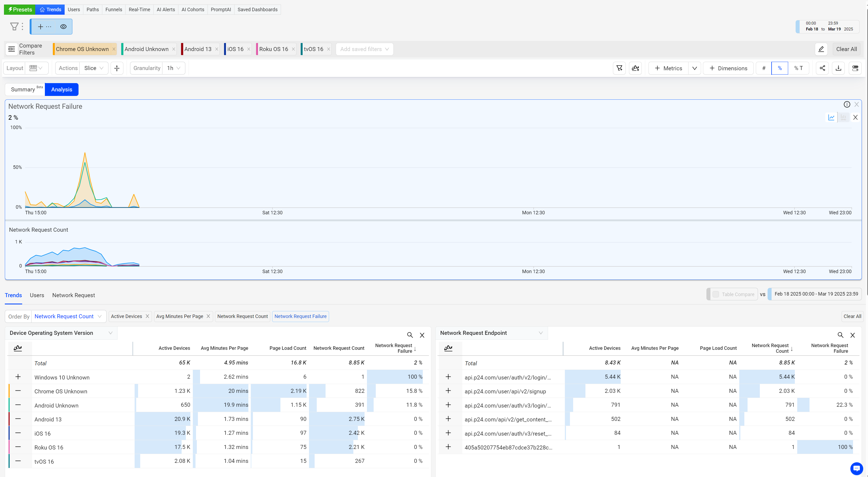The width and height of the screenshot is (868, 477).
Task: Click the Chrome OS Unknown orange color bar
Action: pos(54,49)
